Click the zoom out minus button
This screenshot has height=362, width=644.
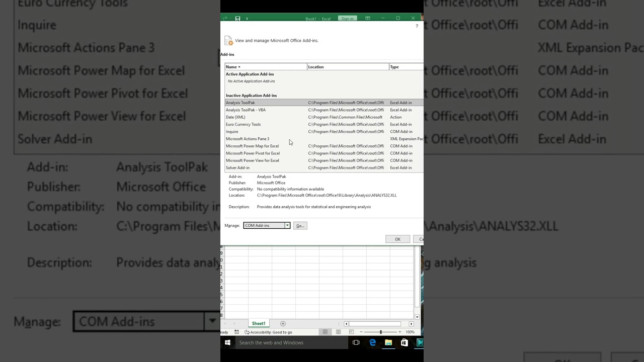pos(361,332)
